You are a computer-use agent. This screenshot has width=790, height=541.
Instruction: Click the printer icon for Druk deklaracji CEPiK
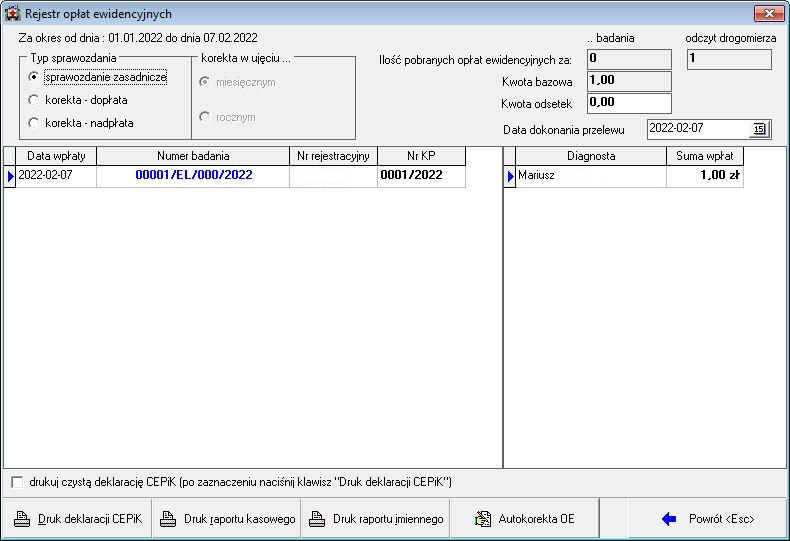pos(22,519)
